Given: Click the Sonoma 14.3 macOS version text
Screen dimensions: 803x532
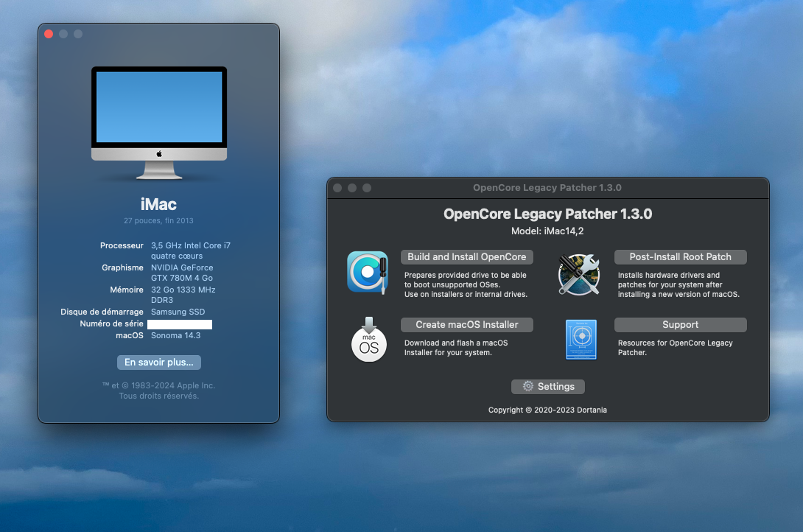Looking at the screenshot, I should click(175, 335).
